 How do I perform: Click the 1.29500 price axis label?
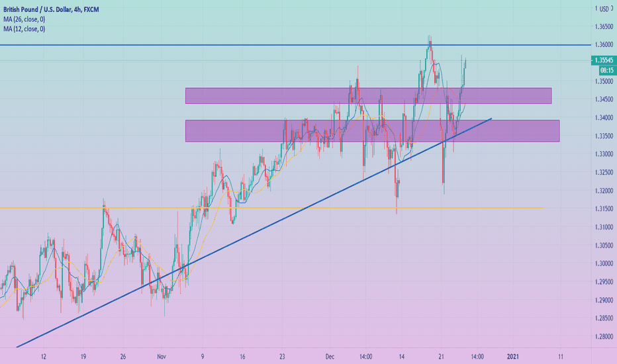point(604,282)
